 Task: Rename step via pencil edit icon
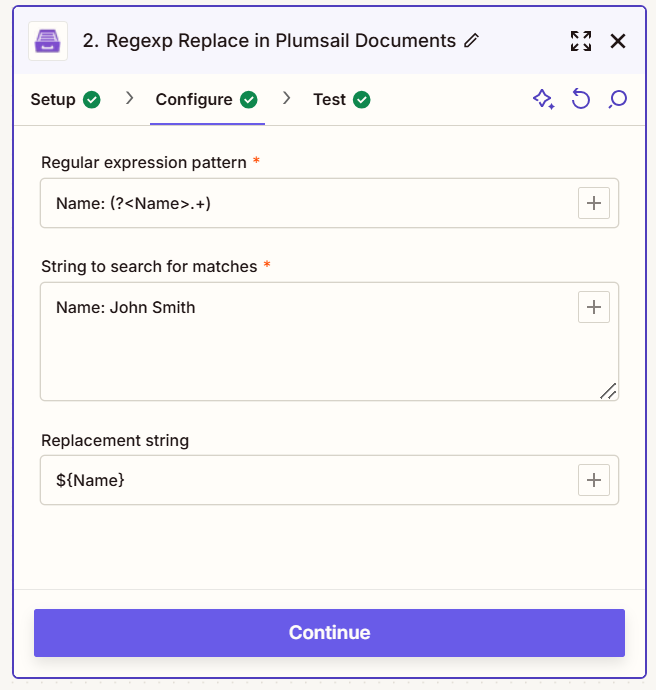tap(471, 40)
